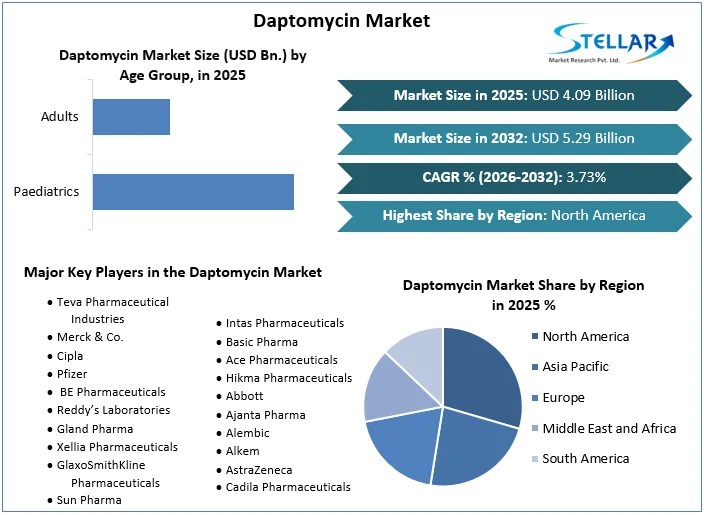Image resolution: width=706 pixels, height=515 pixels.
Task: Click 'Abbott' in the key players list
Action: [244, 396]
